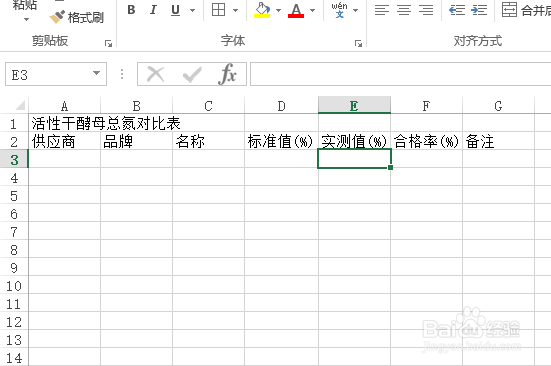Toggle Underline formatting
The image size is (551, 366).
tap(175, 10)
